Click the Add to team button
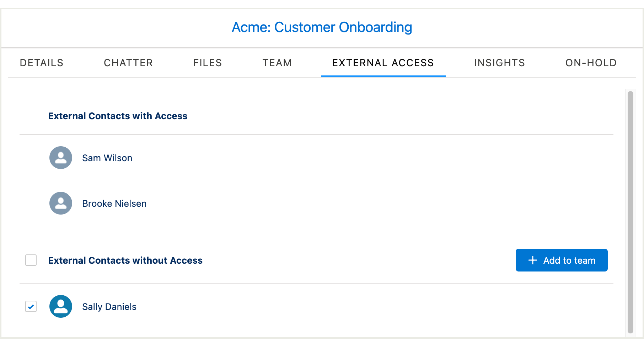Image resolution: width=644 pixels, height=348 pixels. click(562, 260)
